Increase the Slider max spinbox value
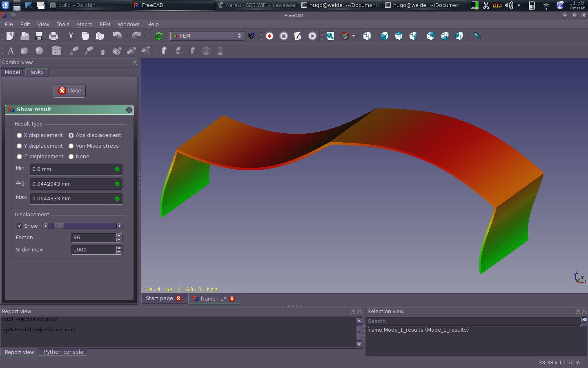The width and height of the screenshot is (588, 368). (x=119, y=248)
